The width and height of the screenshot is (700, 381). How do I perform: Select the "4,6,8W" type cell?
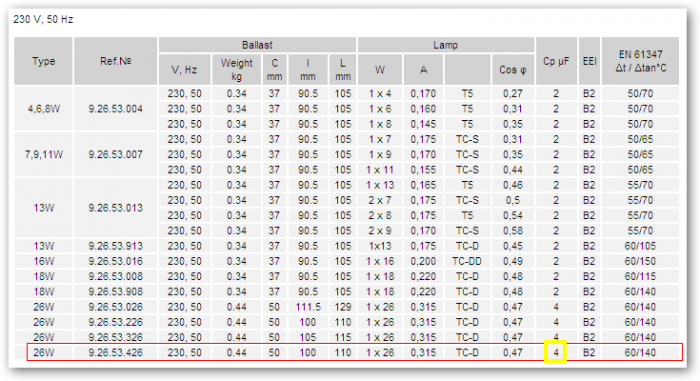[x=43, y=109]
